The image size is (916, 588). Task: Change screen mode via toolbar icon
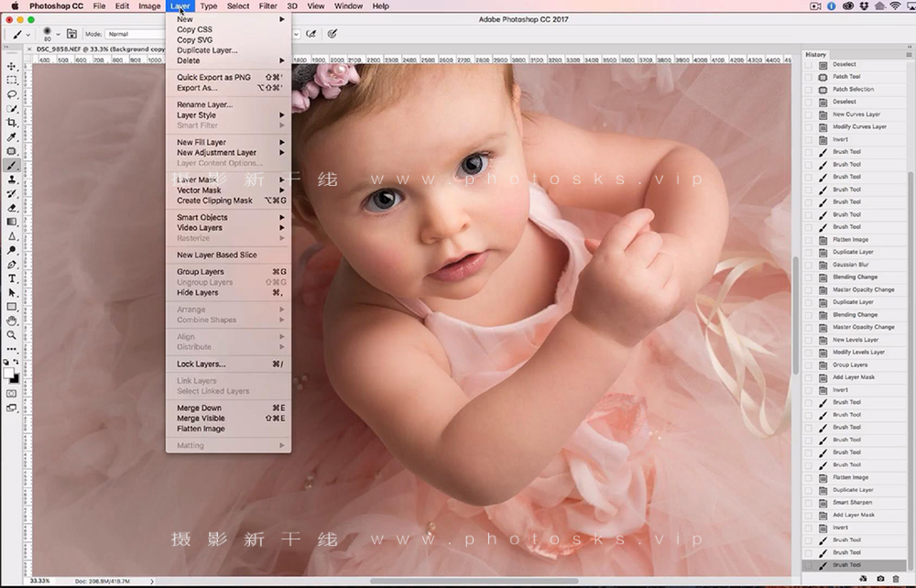(x=12, y=408)
